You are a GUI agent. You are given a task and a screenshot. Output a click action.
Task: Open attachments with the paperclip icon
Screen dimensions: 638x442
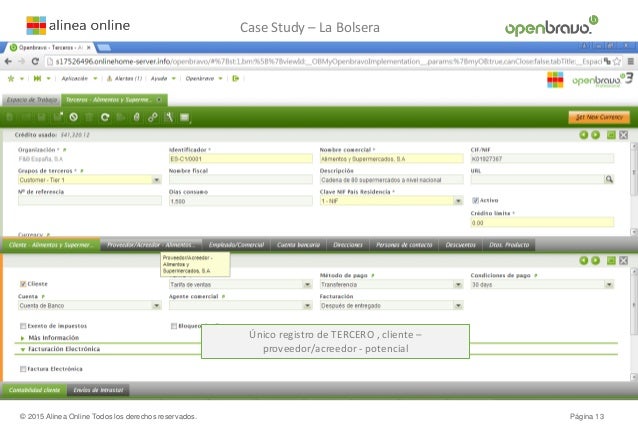(x=137, y=117)
